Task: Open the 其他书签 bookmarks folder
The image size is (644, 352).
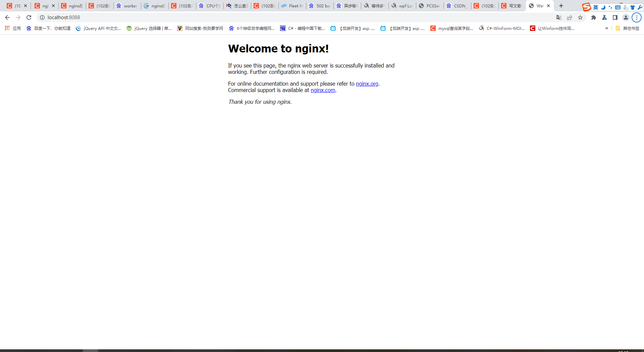Action: [x=628, y=28]
